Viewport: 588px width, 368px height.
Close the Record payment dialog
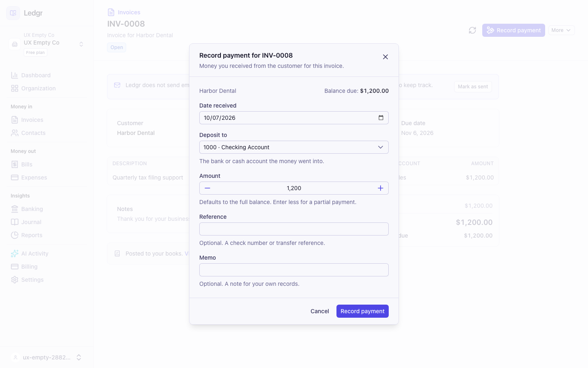(x=385, y=57)
